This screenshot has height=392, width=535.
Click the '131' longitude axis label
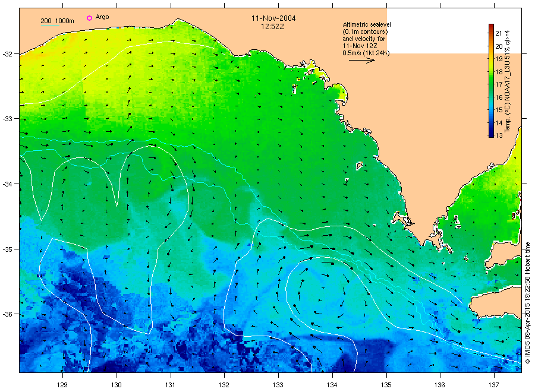point(170,385)
